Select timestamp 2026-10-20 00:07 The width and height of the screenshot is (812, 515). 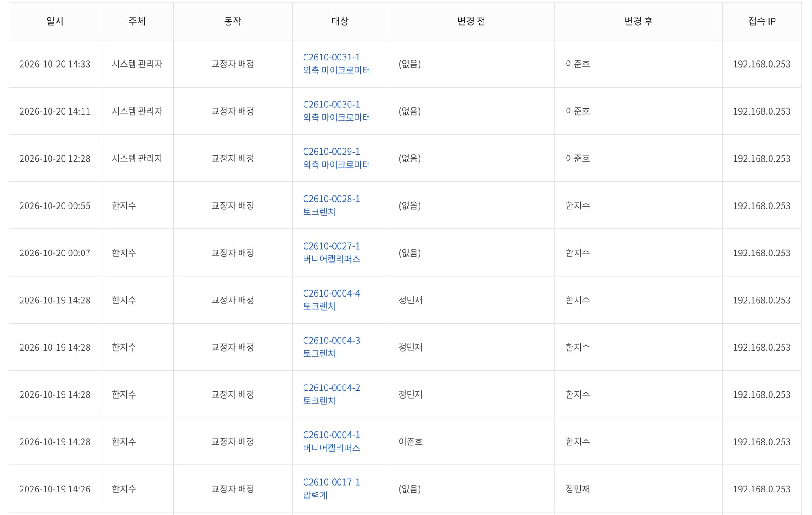(x=55, y=253)
